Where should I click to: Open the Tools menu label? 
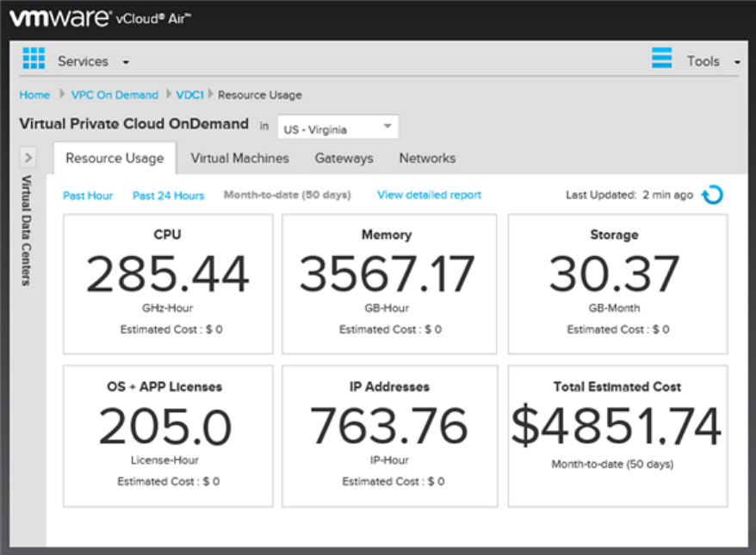pos(703,61)
